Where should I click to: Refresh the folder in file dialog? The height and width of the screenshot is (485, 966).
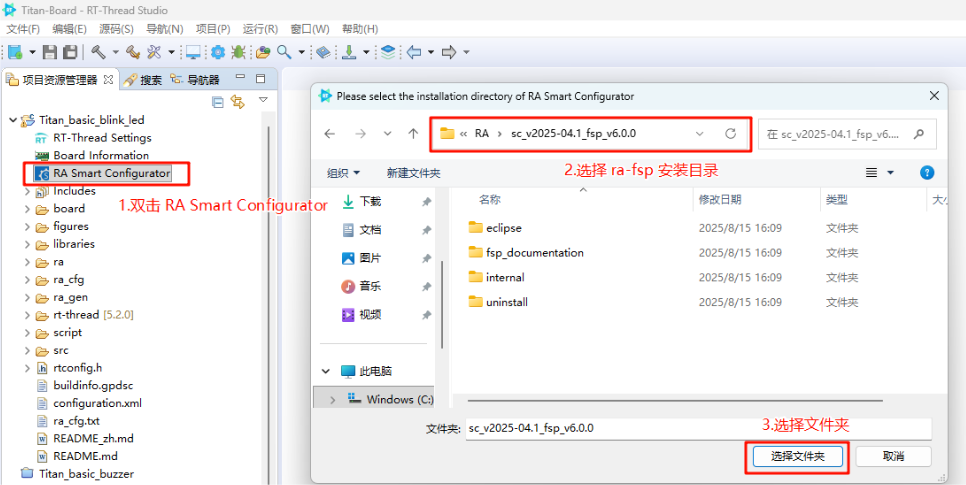[x=730, y=133]
